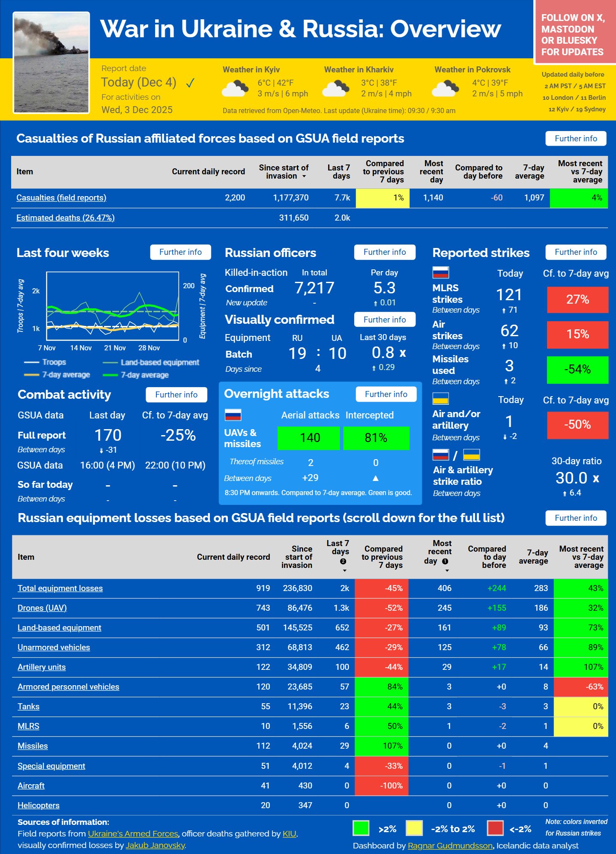Click the 1,177,370 casualties since invasion cell

pos(290,197)
